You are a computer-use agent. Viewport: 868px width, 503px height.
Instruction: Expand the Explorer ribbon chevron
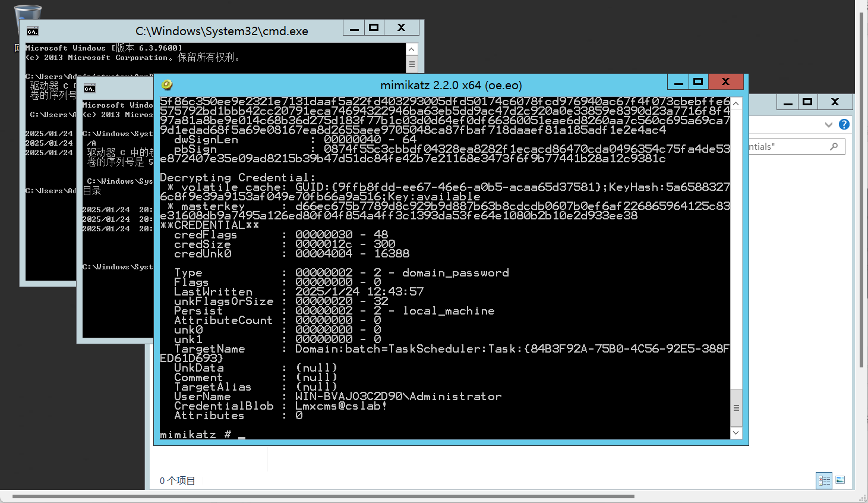point(828,125)
